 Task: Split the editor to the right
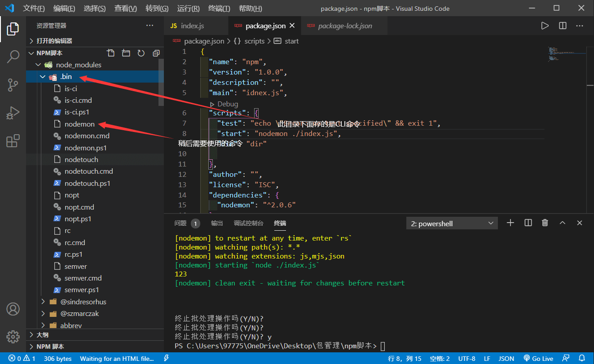563,26
